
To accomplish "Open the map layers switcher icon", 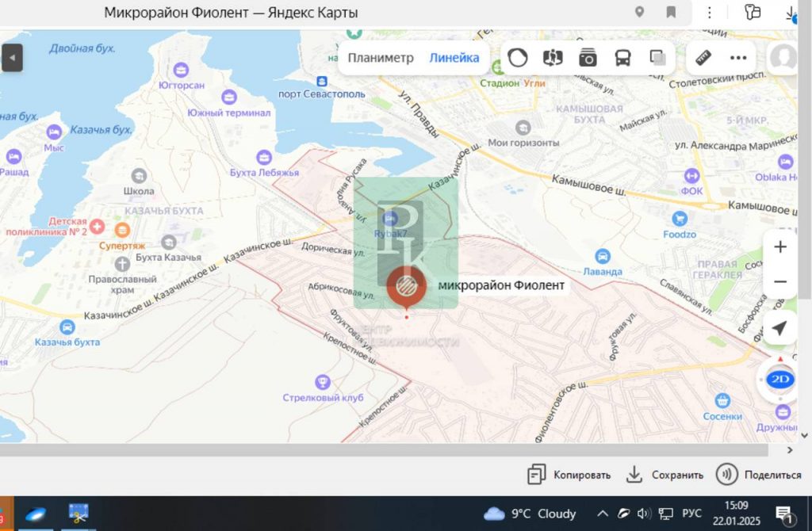I will pos(657,58).
